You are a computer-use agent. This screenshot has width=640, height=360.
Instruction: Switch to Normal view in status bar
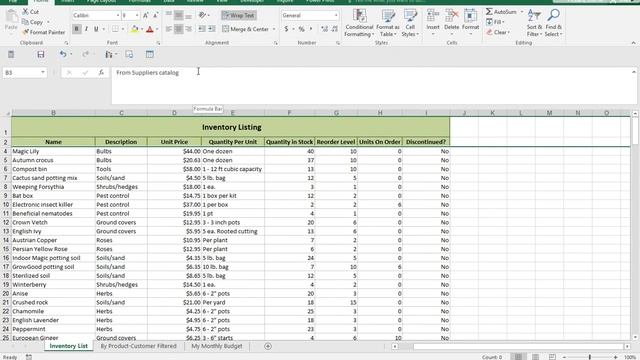(x=518, y=357)
